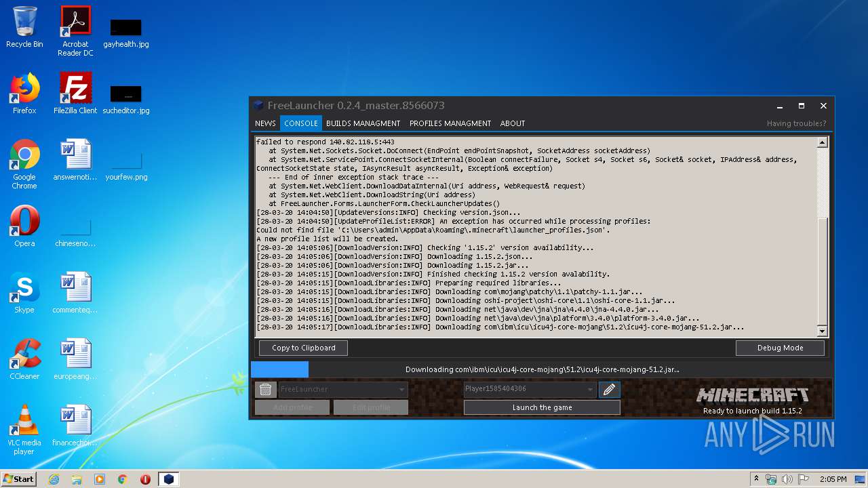Viewport: 868px width, 488px height.
Task: Click the Windows Start button
Action: (19, 479)
